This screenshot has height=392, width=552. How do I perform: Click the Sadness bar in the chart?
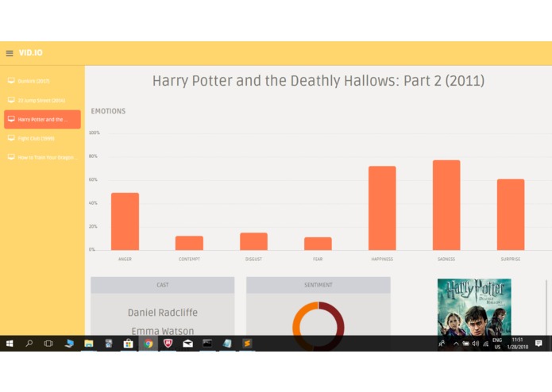click(446, 205)
